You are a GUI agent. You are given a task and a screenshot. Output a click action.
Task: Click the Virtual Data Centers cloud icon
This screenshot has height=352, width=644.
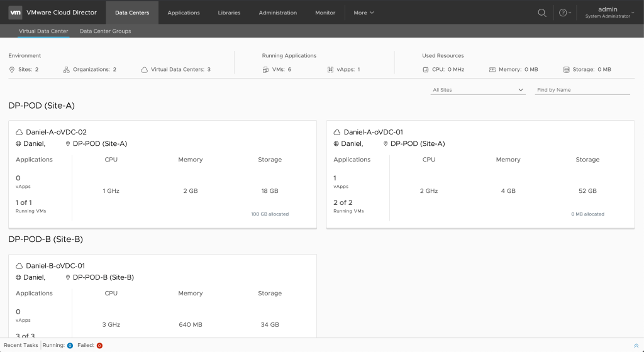pyautogui.click(x=144, y=70)
